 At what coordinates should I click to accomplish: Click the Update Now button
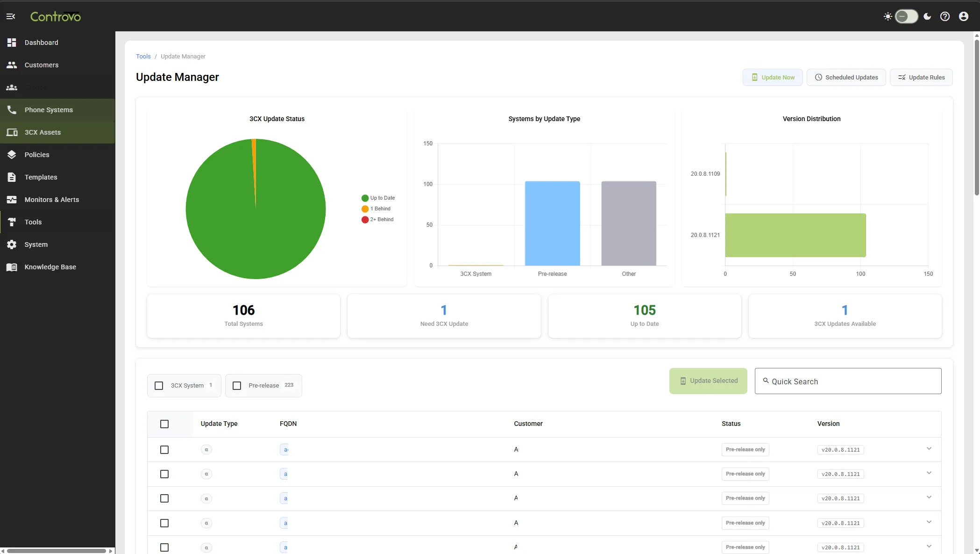[x=773, y=77]
